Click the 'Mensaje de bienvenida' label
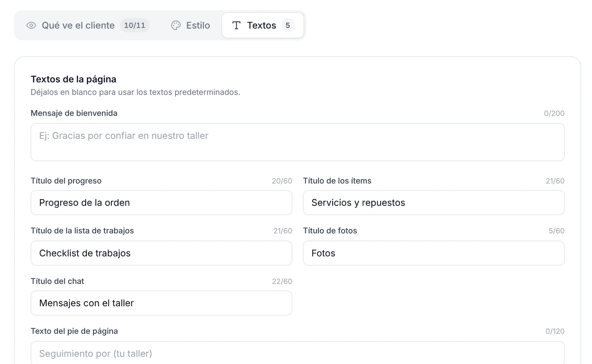 [74, 113]
